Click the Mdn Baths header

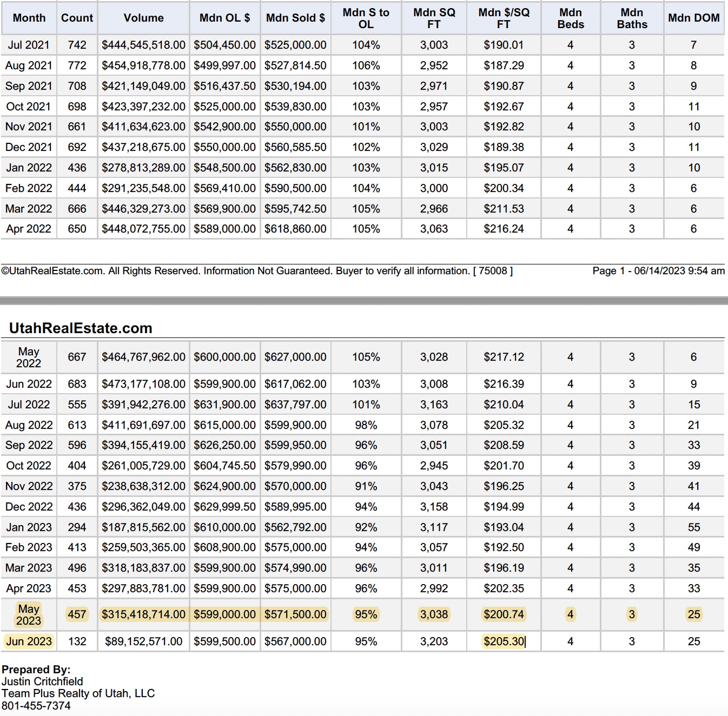(632, 18)
